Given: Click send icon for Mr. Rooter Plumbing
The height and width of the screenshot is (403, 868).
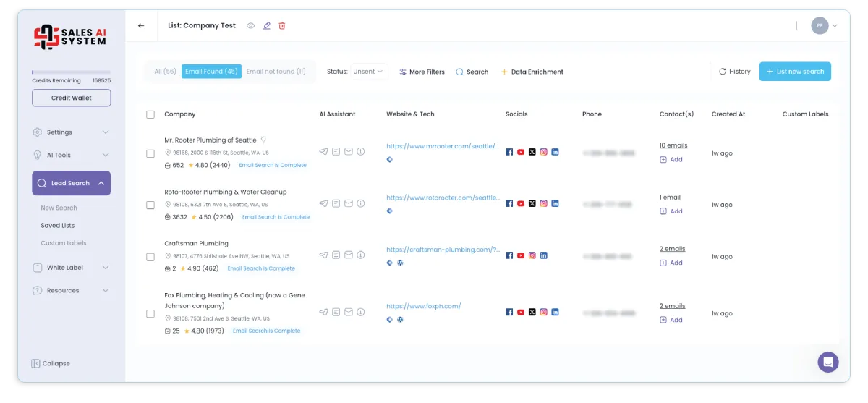Looking at the screenshot, I should [323, 152].
